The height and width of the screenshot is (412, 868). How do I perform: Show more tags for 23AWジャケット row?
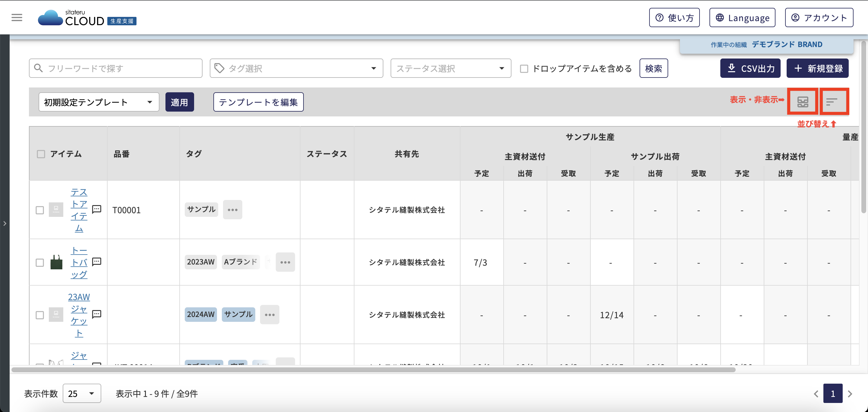[x=269, y=315]
